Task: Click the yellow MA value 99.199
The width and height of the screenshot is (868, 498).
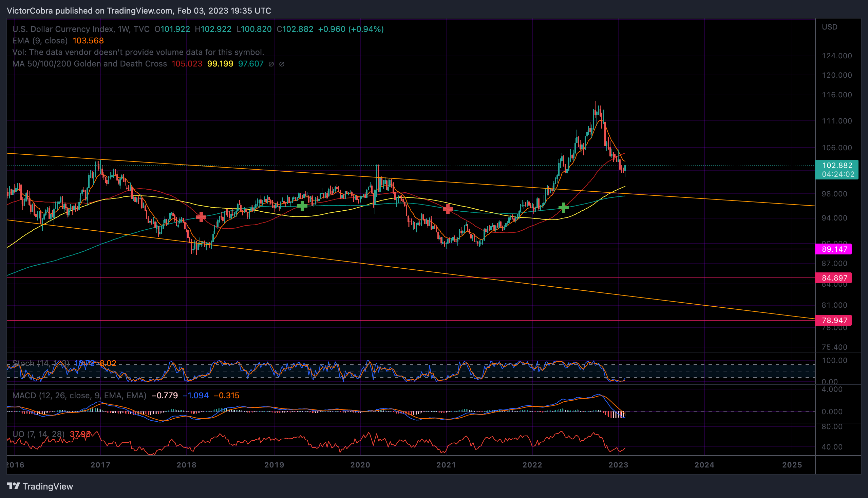Action: 220,64
